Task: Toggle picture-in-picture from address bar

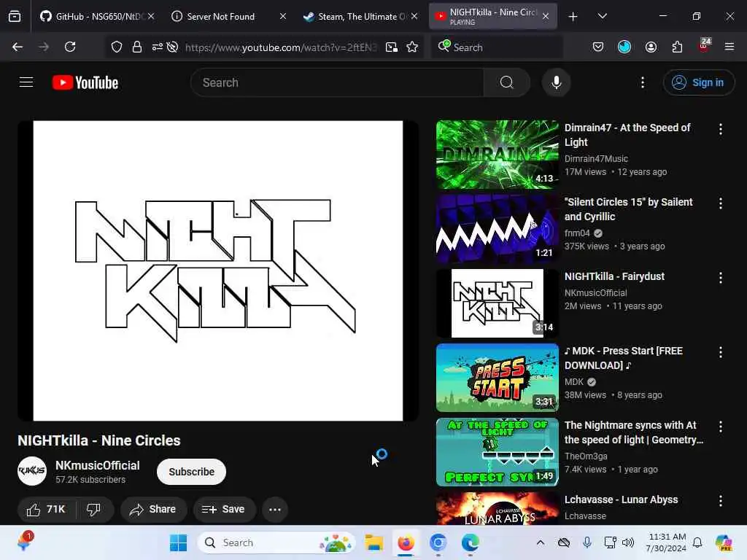Action: (x=392, y=47)
